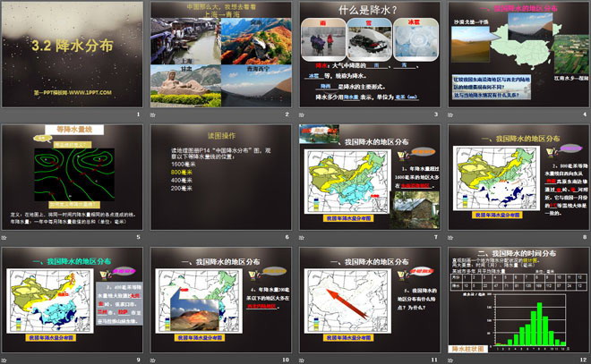Select slide 8 with the 800毫米 line map
591x364 pixels.
pos(518,177)
